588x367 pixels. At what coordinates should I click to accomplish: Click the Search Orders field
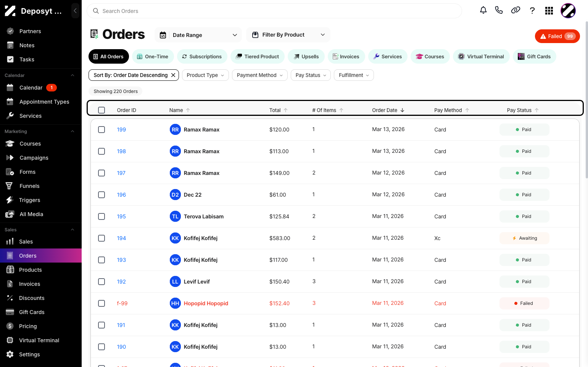tap(274, 11)
